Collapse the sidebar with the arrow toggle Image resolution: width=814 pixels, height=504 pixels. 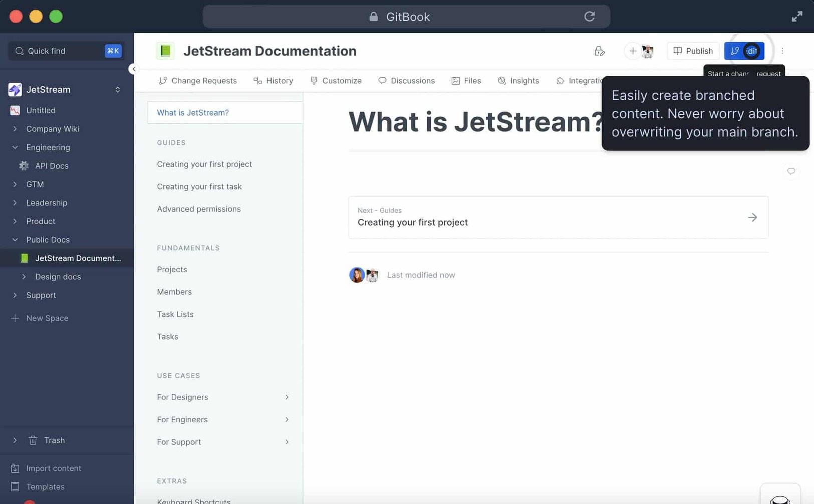pos(134,69)
